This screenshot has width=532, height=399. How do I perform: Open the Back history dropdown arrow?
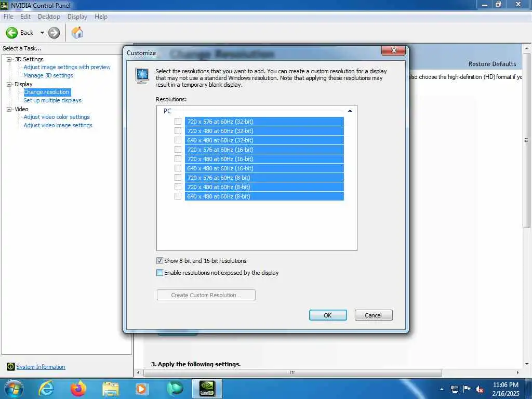pyautogui.click(x=43, y=33)
